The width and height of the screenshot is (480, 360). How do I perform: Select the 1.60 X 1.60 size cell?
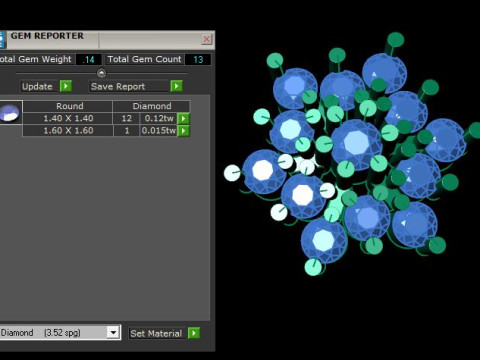pyautogui.click(x=68, y=131)
